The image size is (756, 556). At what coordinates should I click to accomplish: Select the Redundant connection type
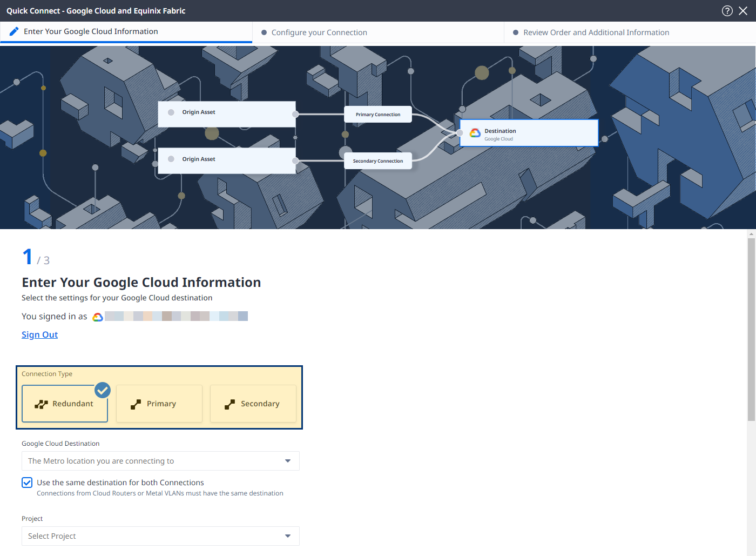65,404
